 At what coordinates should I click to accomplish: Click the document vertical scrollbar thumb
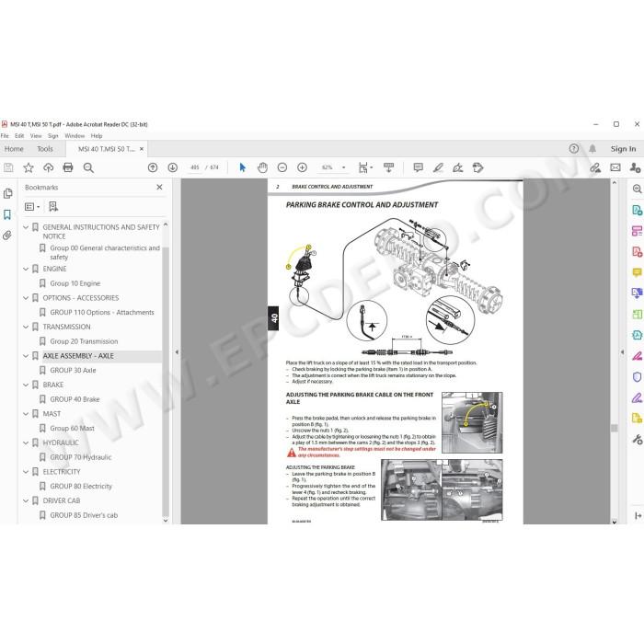click(x=615, y=428)
